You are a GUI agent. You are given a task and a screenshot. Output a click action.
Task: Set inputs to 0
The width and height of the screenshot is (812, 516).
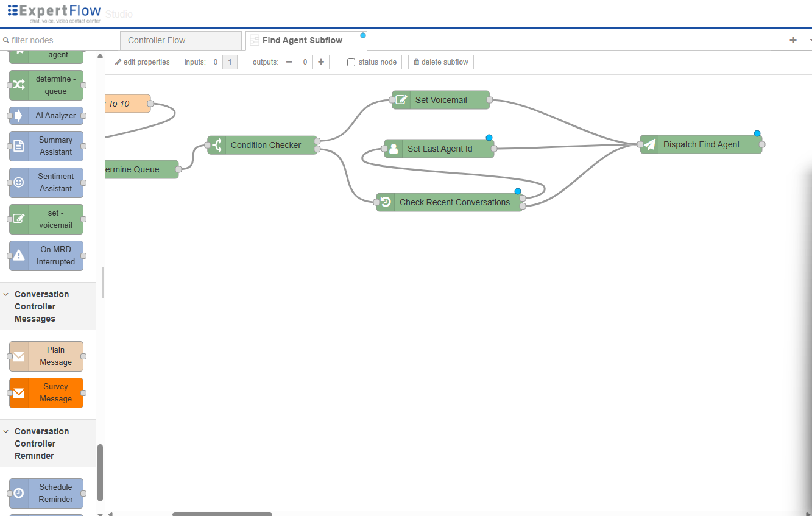pos(215,62)
